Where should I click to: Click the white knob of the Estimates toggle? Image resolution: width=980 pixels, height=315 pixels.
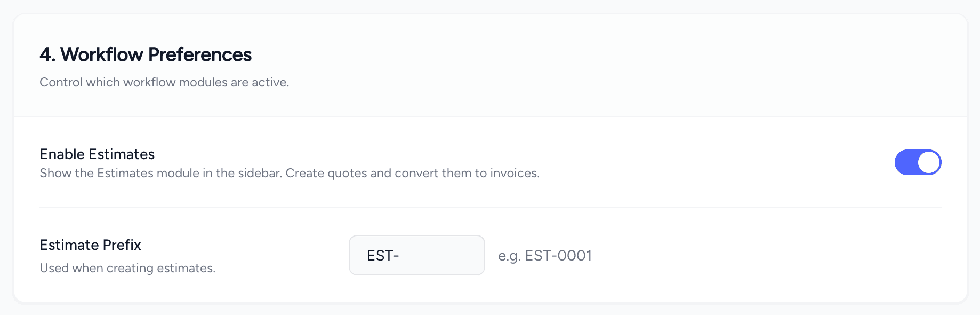tap(929, 162)
